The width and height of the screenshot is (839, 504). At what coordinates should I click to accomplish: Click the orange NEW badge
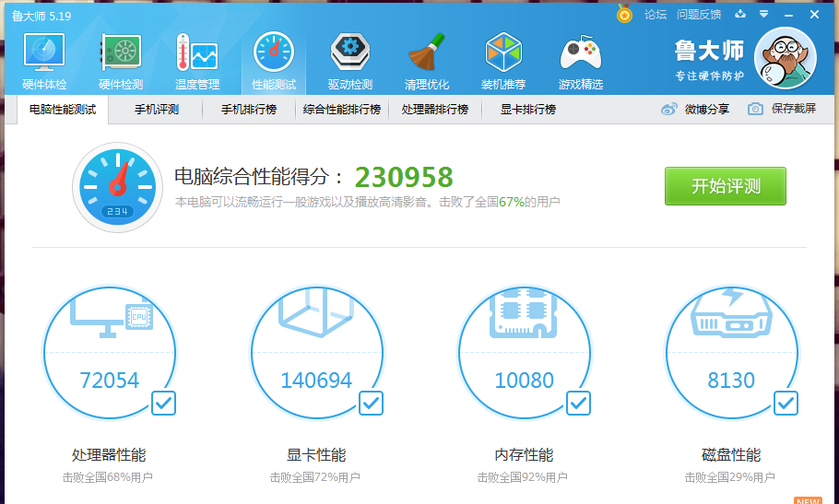[x=808, y=500]
